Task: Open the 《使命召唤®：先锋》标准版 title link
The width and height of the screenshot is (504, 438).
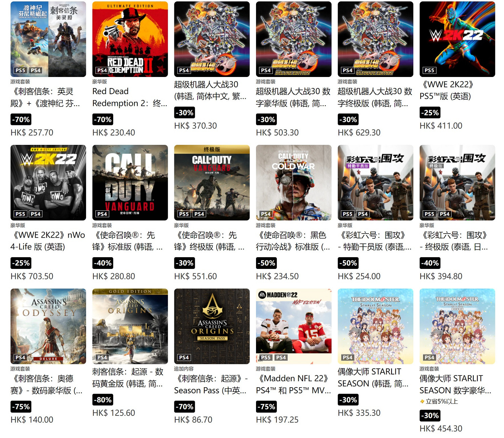Action: tap(127, 241)
